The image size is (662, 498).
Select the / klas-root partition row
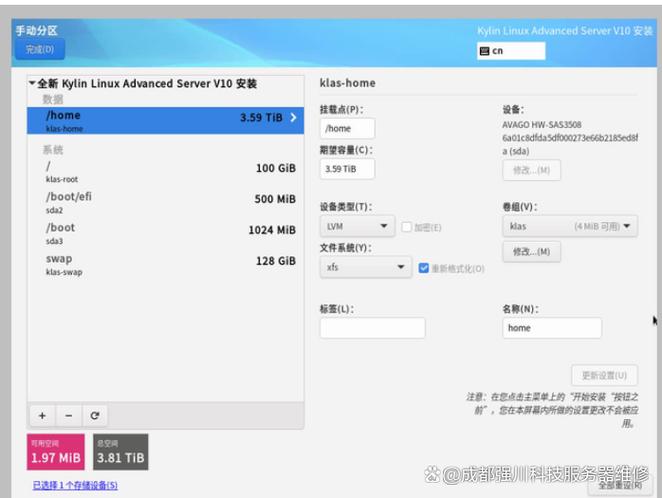click(x=166, y=171)
